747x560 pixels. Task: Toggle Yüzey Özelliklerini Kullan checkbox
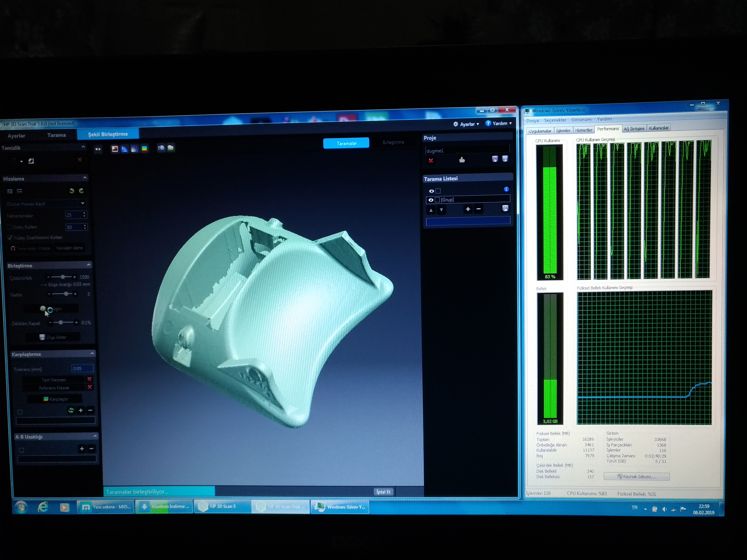pyautogui.click(x=10, y=238)
